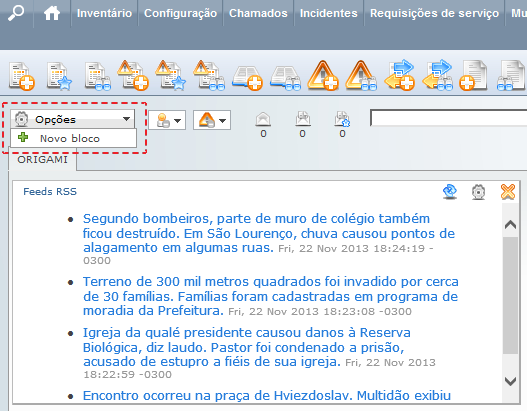
Task: Open the 'Segundo bombeiros' news link
Action: click(269, 233)
